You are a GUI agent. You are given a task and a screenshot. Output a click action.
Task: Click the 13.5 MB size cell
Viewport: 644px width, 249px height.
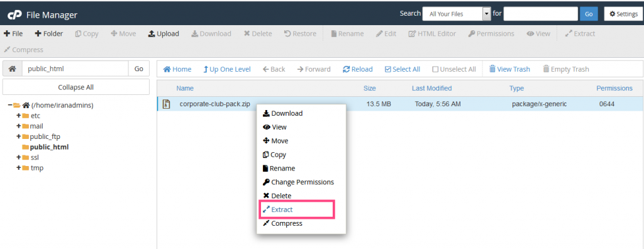pos(379,104)
